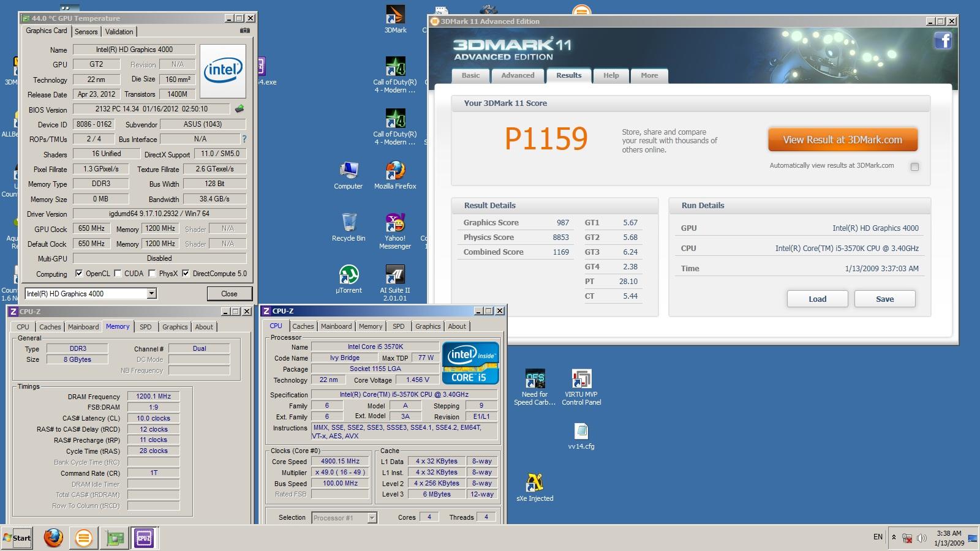
Task: Click the P1159 score text
Action: [x=546, y=138]
